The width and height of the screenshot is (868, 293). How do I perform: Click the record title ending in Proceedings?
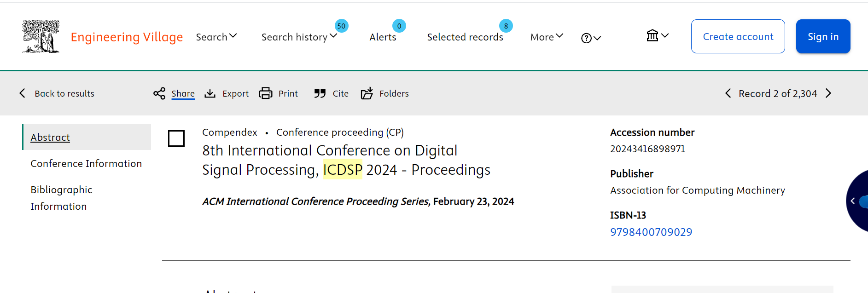point(346,160)
